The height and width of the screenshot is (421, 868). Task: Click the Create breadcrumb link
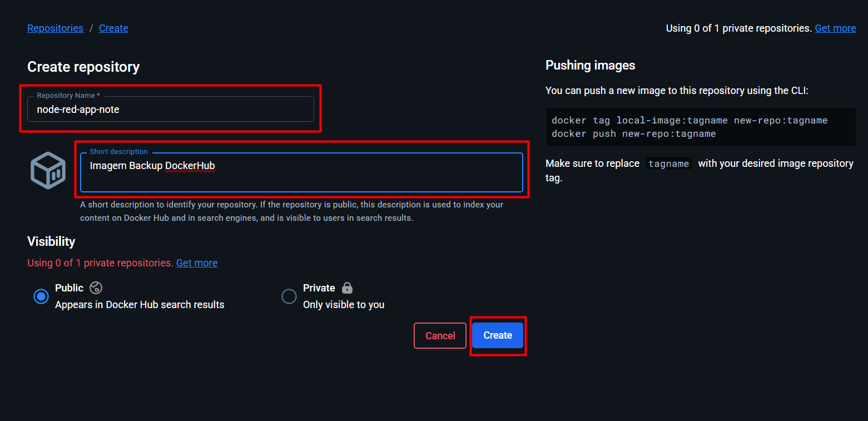(x=113, y=28)
